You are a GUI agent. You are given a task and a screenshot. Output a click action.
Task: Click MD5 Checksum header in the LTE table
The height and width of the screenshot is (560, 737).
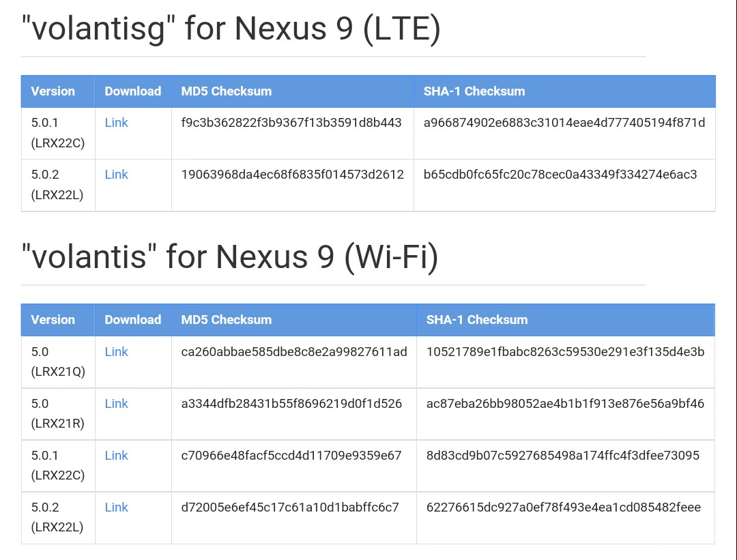coord(226,91)
